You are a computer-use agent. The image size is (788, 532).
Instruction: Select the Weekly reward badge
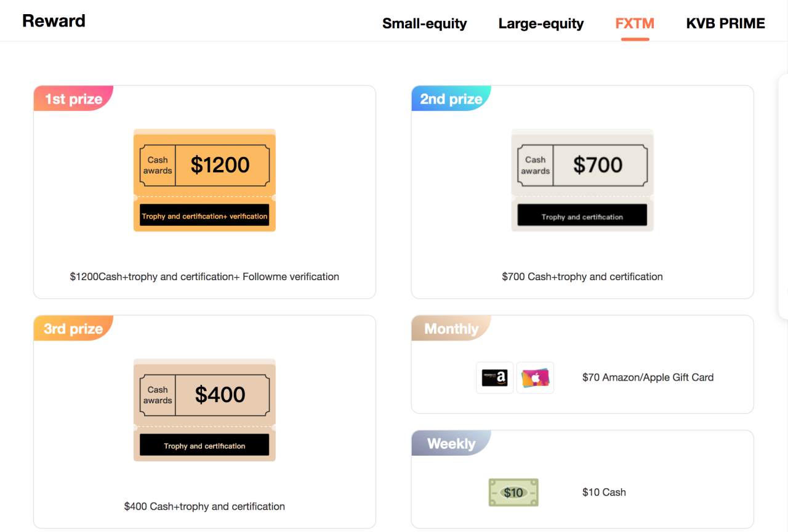[x=451, y=443]
